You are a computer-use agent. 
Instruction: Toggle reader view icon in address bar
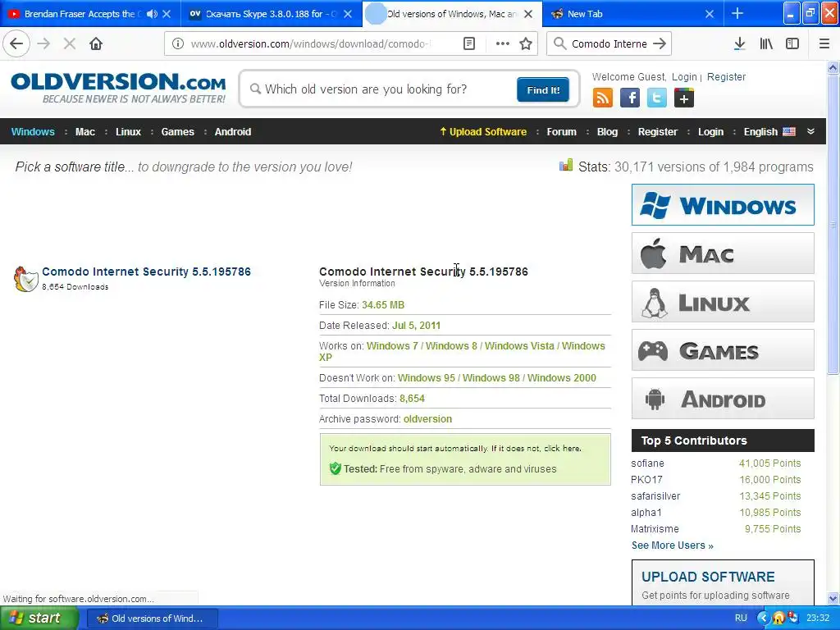click(x=468, y=43)
